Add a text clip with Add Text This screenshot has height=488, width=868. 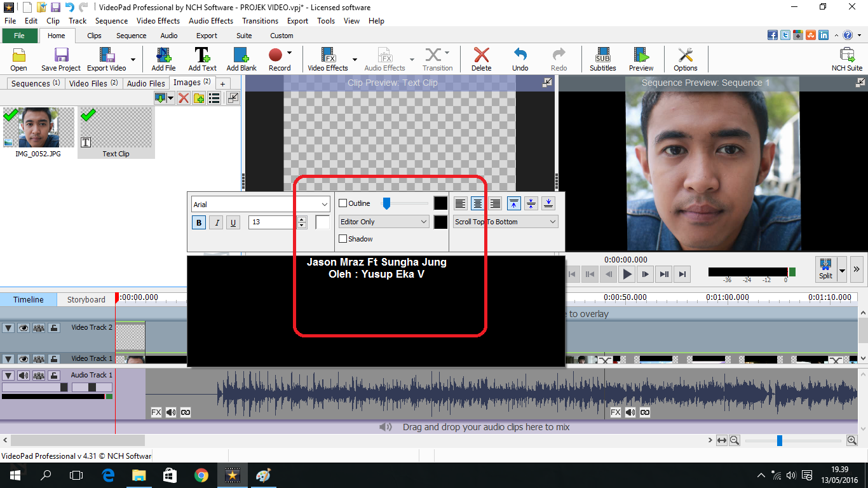coord(202,59)
